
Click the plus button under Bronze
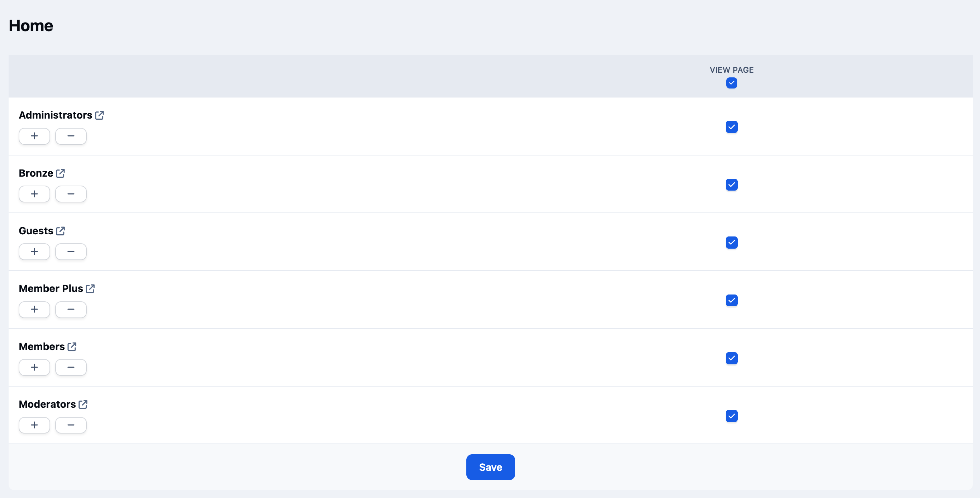tap(34, 194)
